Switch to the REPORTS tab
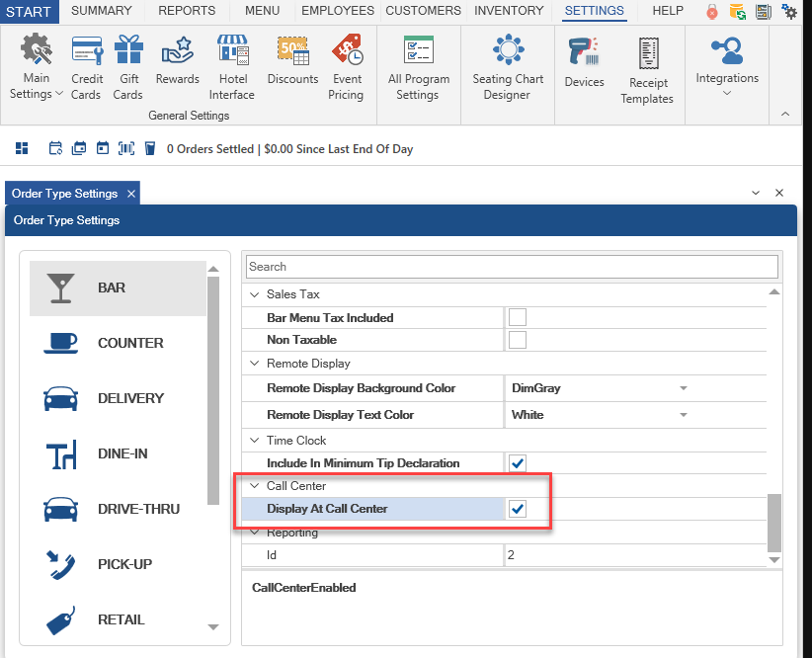The image size is (812, 658). (x=187, y=11)
